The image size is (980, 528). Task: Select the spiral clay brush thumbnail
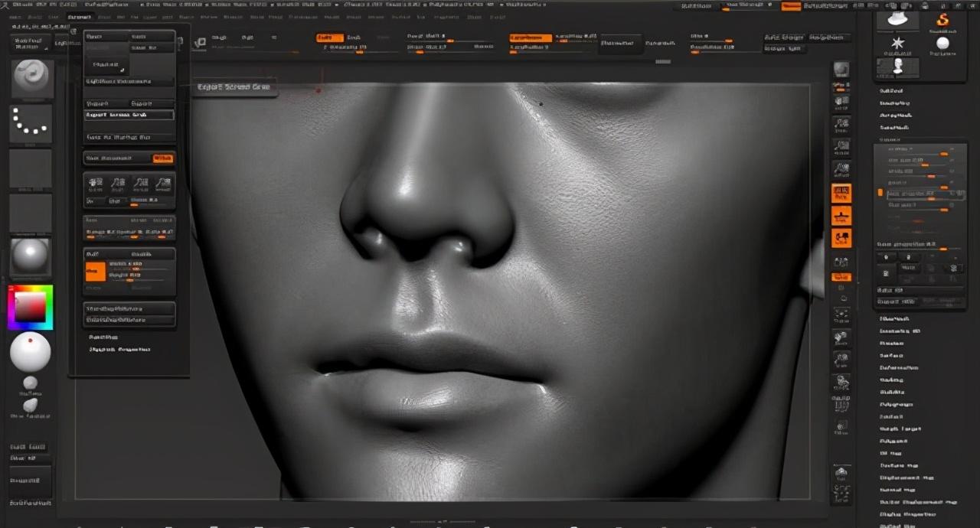click(31, 78)
